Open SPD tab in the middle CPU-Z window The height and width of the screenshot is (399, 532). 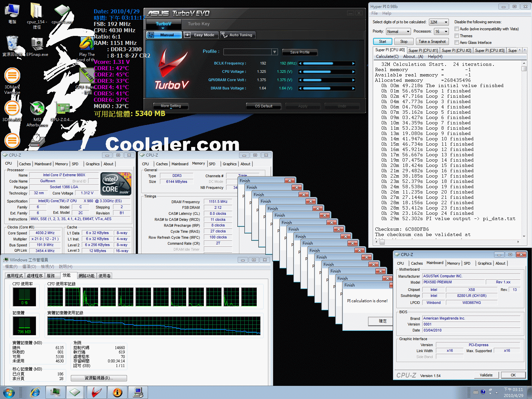click(x=212, y=164)
